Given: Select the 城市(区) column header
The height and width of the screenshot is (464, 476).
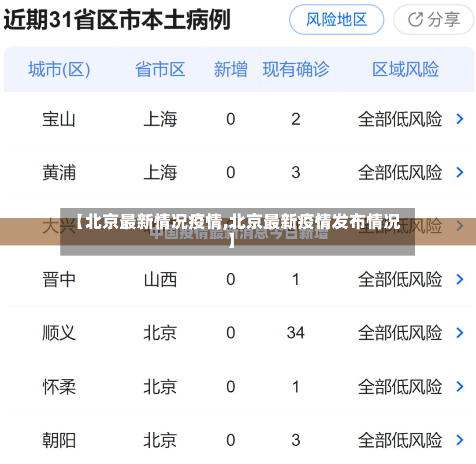Looking at the screenshot, I should (x=59, y=69).
